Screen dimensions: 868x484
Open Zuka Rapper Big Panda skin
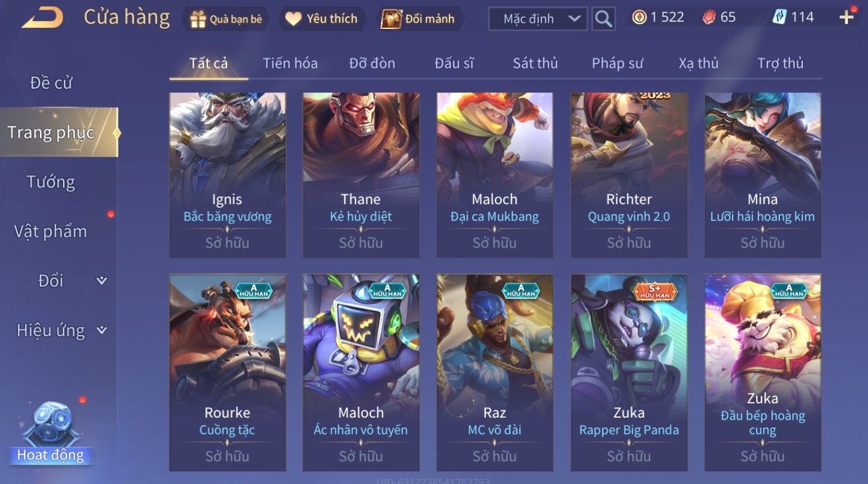(x=629, y=373)
